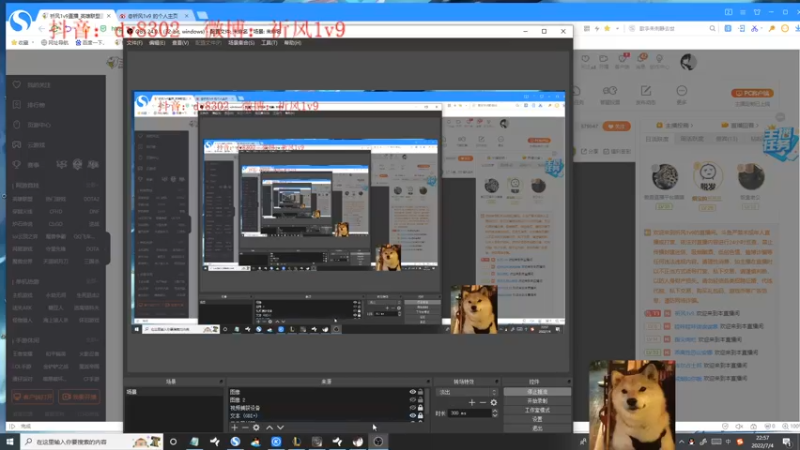Viewport: 800px width, 450px height.
Task: Open the user avatar on the webpage header
Action: click(x=688, y=62)
